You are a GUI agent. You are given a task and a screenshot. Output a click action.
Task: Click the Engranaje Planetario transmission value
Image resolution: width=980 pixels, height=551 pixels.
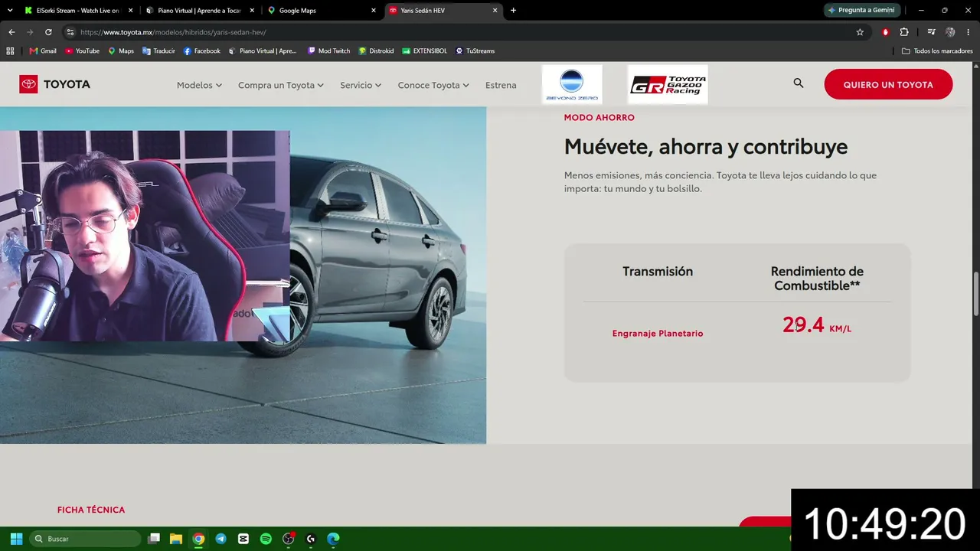658,334
